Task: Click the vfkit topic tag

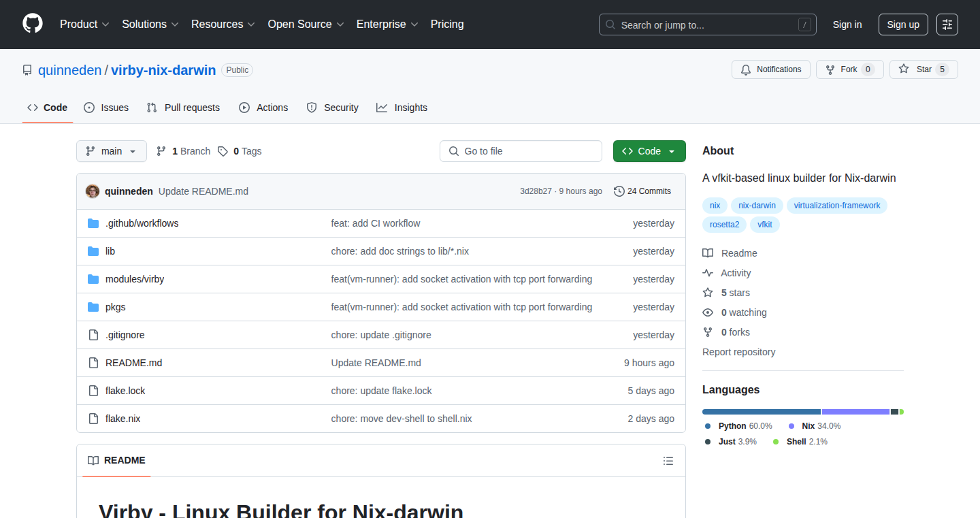Action: coord(765,224)
